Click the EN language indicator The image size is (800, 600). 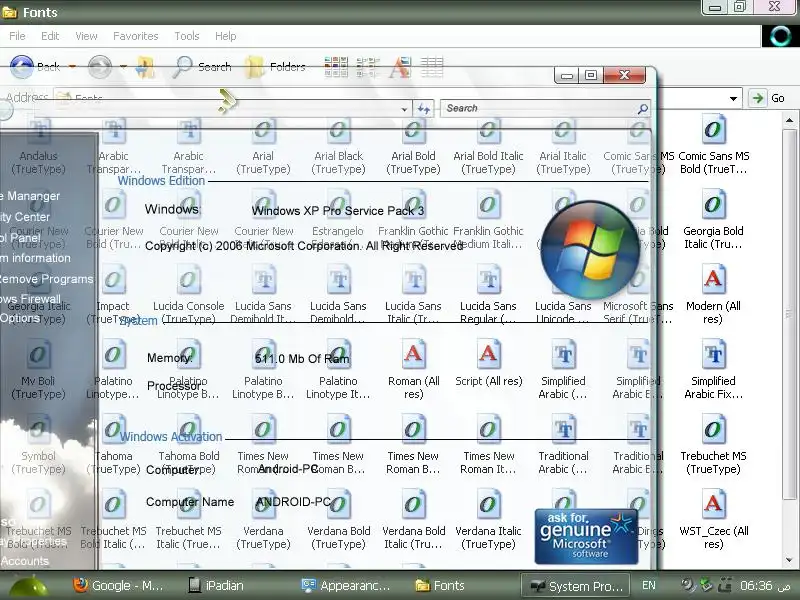click(649, 586)
